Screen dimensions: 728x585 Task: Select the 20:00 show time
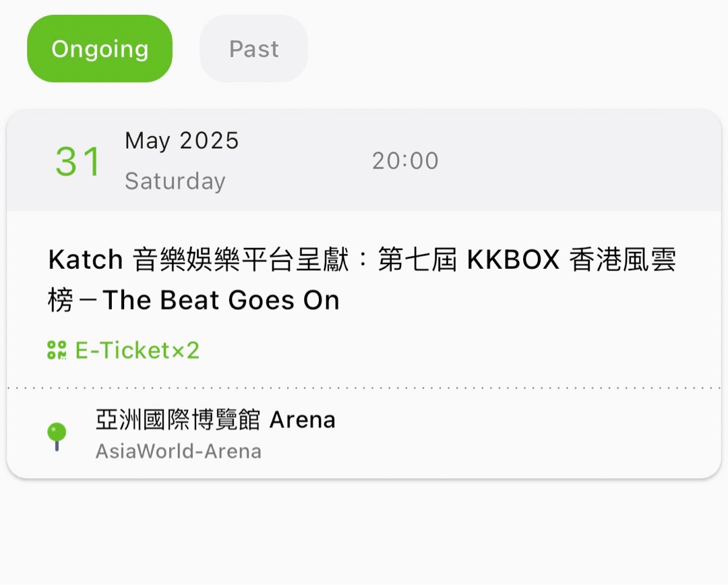click(x=405, y=160)
